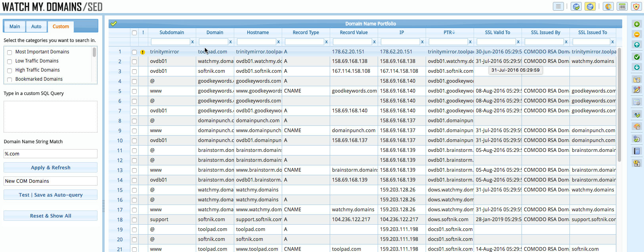Click the warning exclamation sidebar icon

(x=637, y=163)
